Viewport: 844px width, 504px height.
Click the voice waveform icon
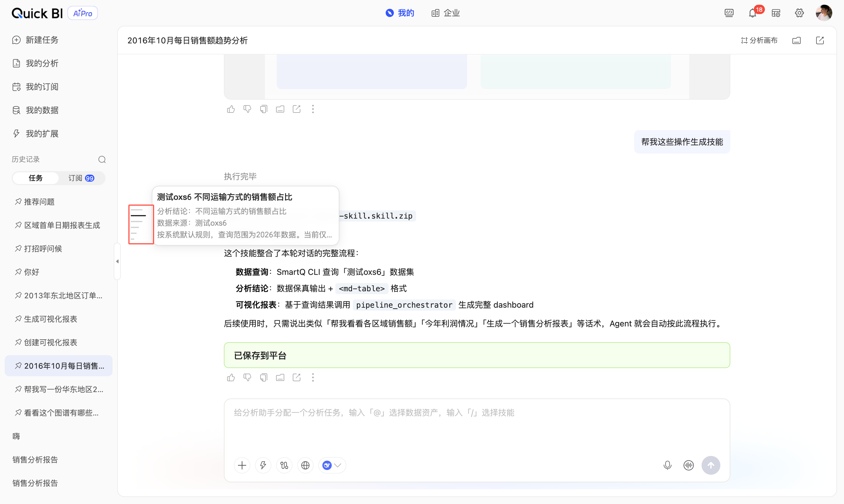688,465
